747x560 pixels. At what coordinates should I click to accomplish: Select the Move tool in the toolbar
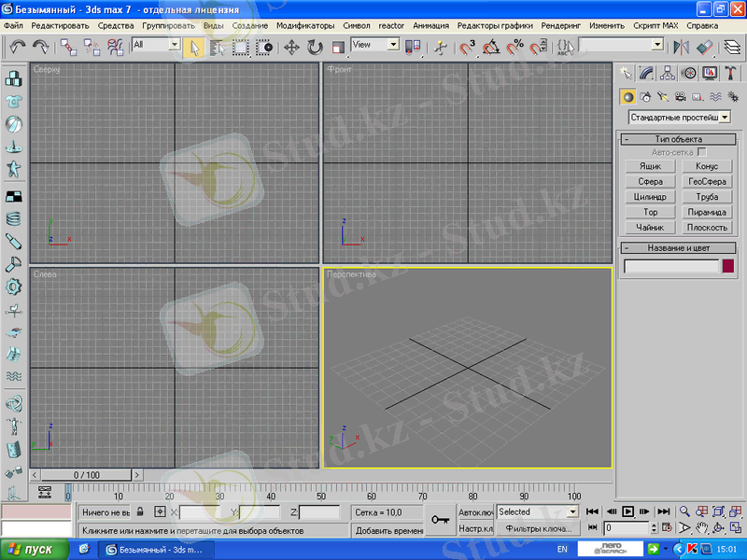(x=290, y=46)
